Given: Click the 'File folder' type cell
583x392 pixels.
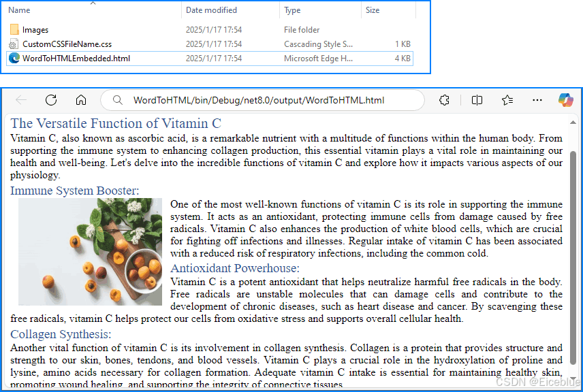Looking at the screenshot, I should click(x=302, y=30).
